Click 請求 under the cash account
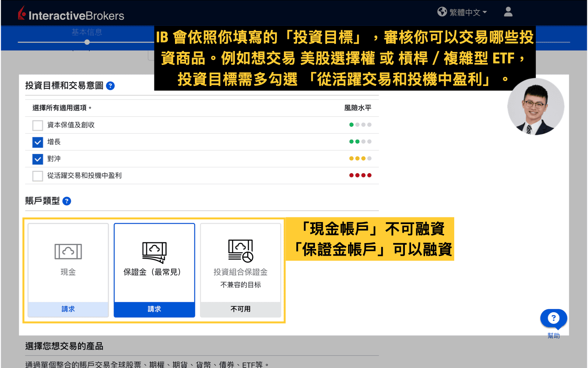 coord(68,309)
